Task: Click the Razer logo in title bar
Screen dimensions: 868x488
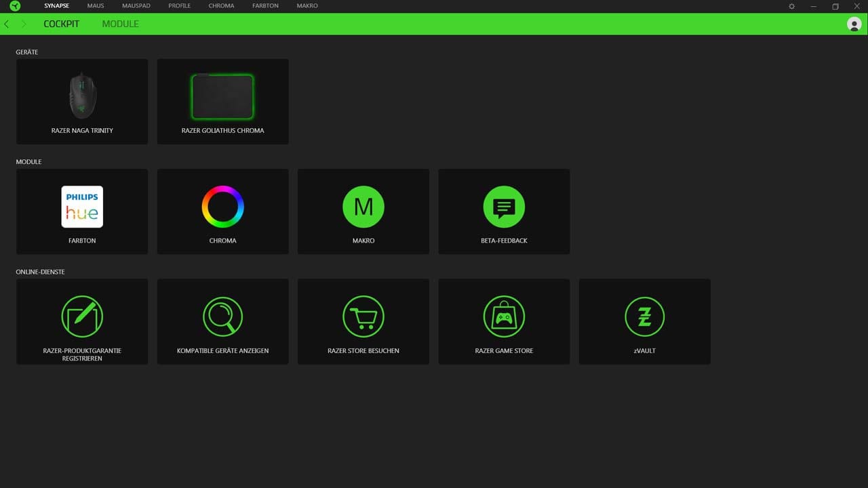Action: (15, 6)
